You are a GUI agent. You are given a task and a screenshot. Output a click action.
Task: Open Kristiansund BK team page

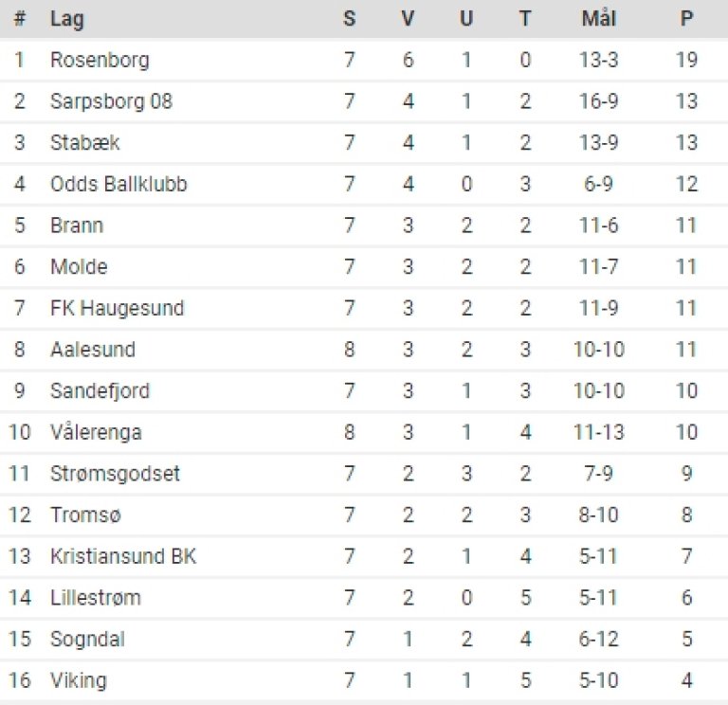pos(123,556)
